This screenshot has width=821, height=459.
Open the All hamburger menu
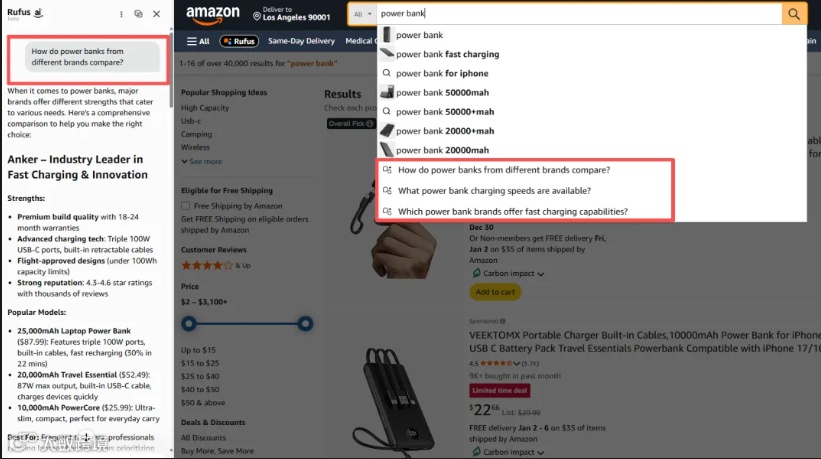(x=198, y=41)
